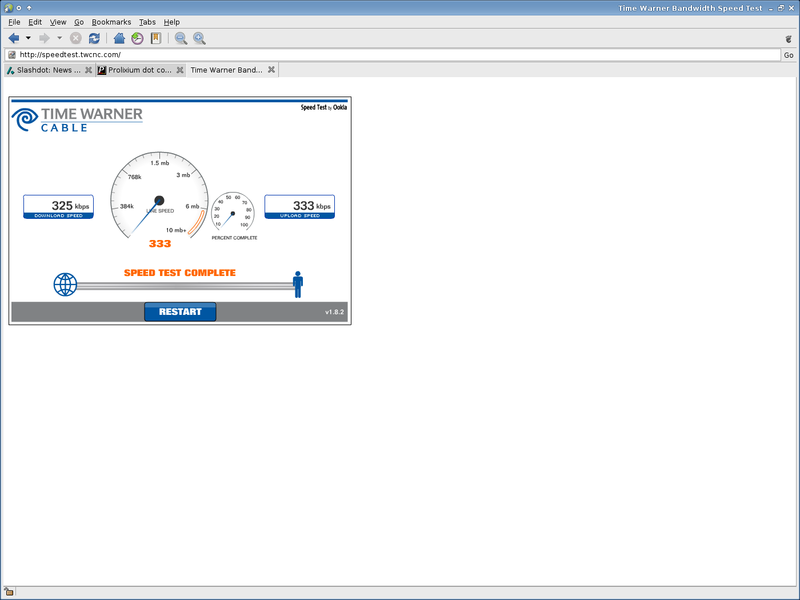Close the browser window
Image resolution: width=800 pixels, height=600 pixels.
(791, 8)
